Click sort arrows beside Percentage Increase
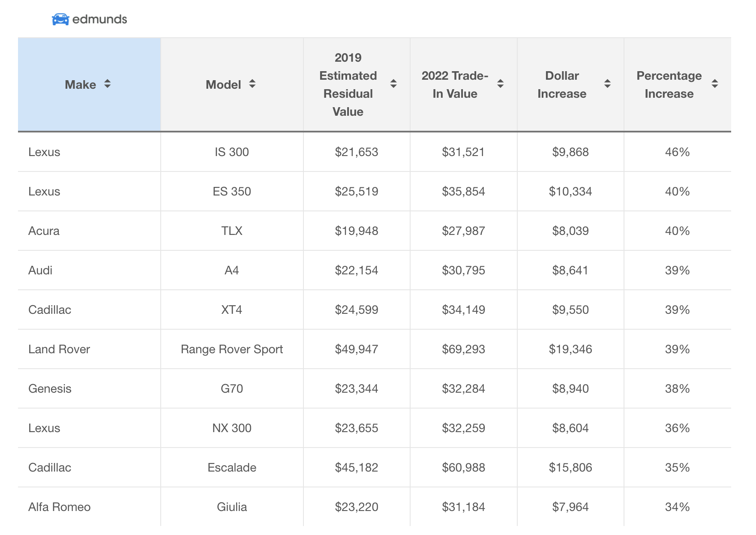The image size is (756, 535). [x=714, y=84]
